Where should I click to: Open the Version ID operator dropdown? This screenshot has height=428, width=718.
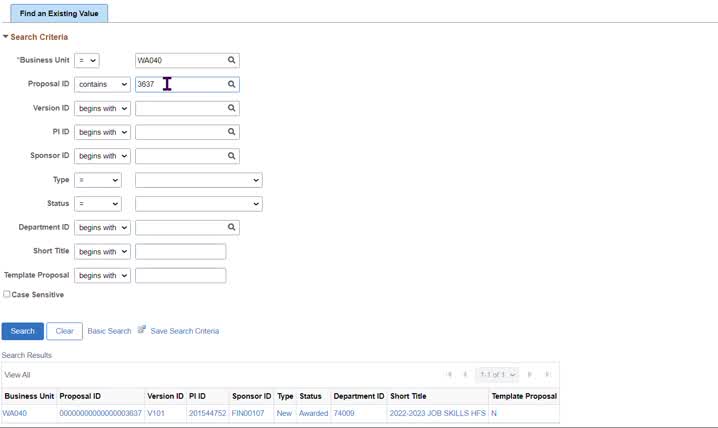pos(103,108)
